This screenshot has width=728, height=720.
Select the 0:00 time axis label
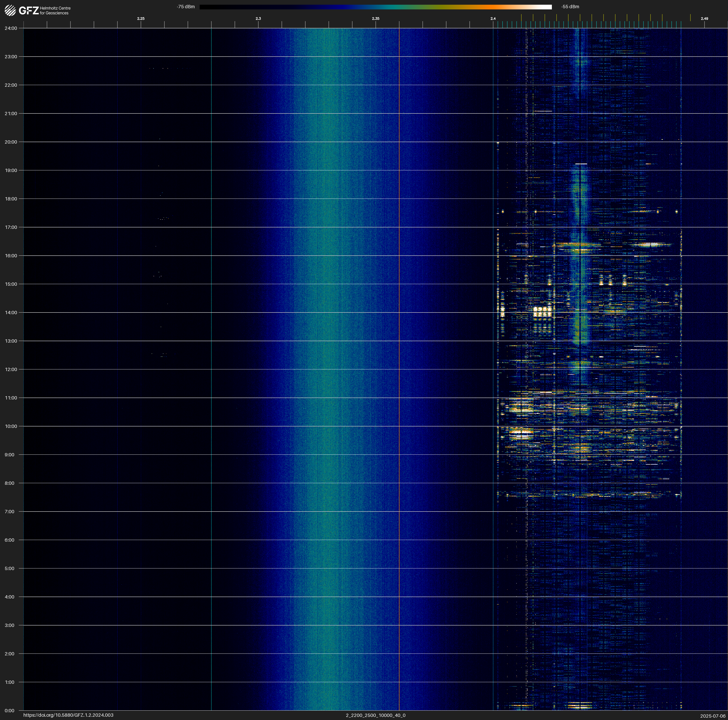[x=9, y=711]
